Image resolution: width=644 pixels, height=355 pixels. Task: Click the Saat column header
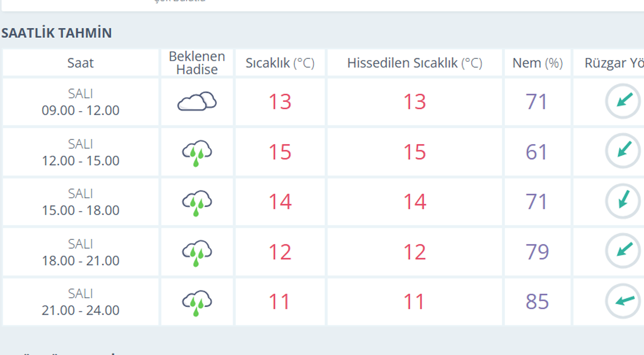pyautogui.click(x=81, y=63)
